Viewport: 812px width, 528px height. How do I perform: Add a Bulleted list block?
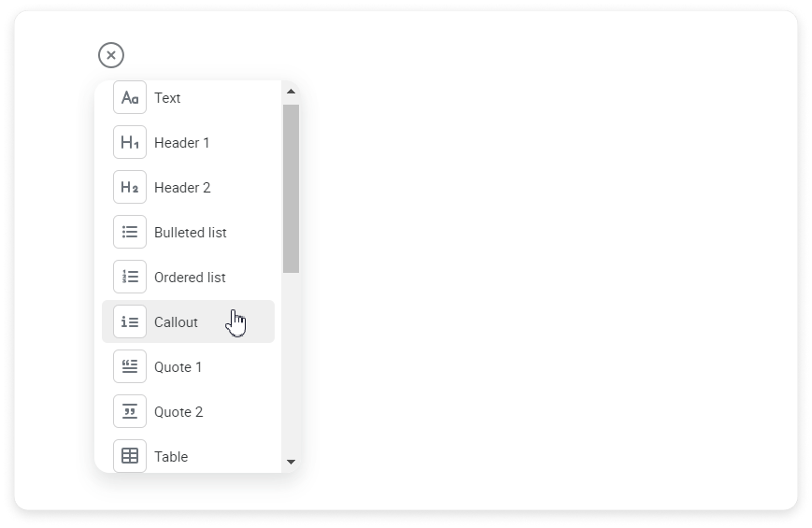pos(190,233)
